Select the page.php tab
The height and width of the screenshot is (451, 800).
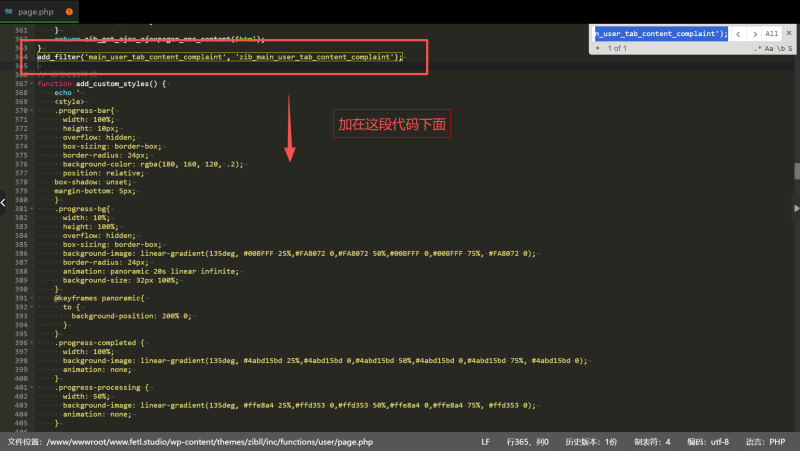click(x=35, y=10)
